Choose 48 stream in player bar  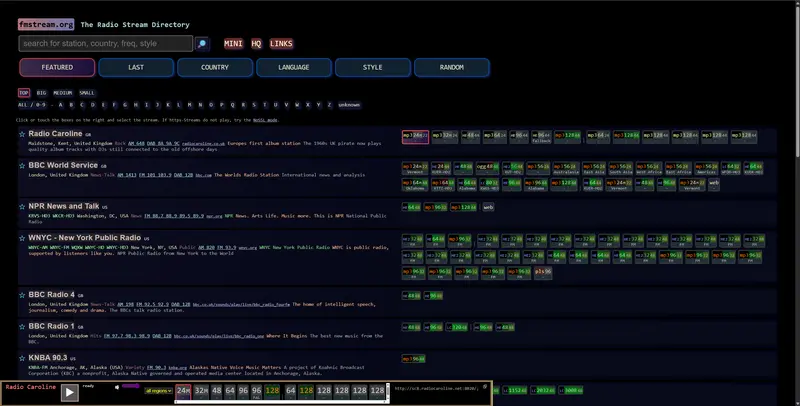tap(217, 392)
